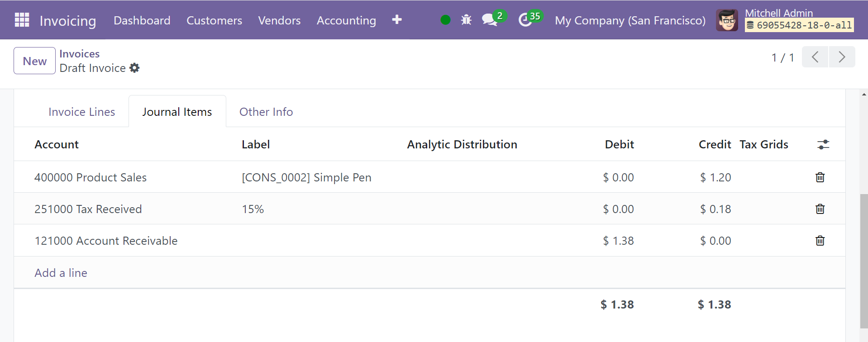Select the 400000 Product Sales account cell
Viewport: 868px width, 342px height.
click(x=91, y=177)
